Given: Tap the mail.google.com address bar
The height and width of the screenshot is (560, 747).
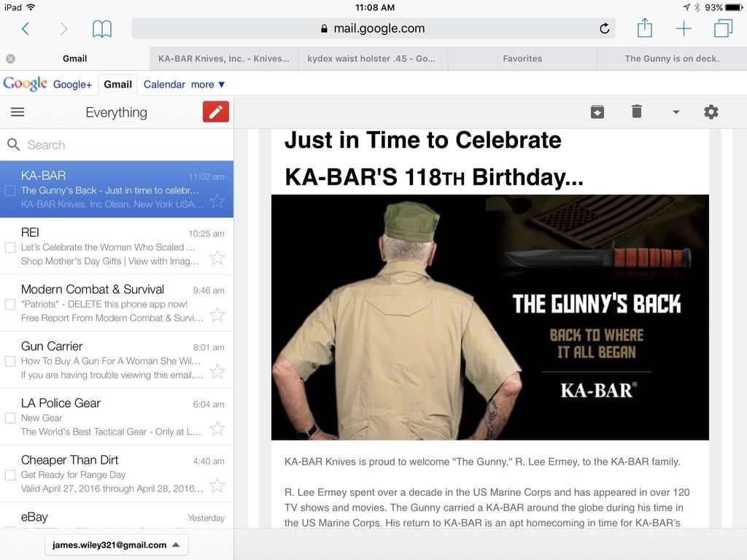Looking at the screenshot, I should click(373, 28).
